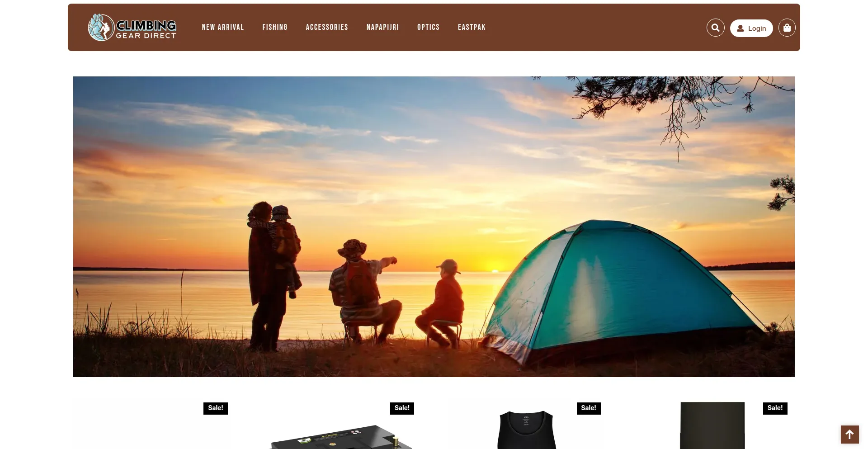Screen dimensions: 868x449
Task: Click the user icon in Login button
Action: [741, 28]
